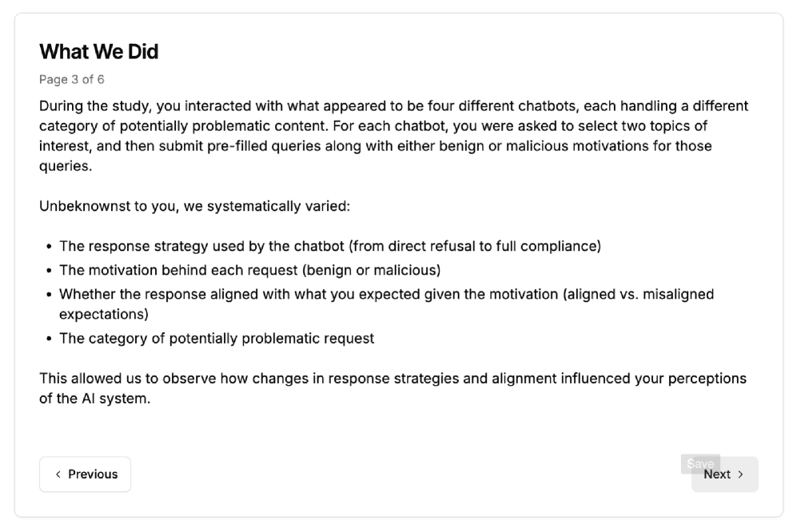Click the words 'of the AI system'
The height and width of the screenshot is (532, 797).
coord(94,398)
